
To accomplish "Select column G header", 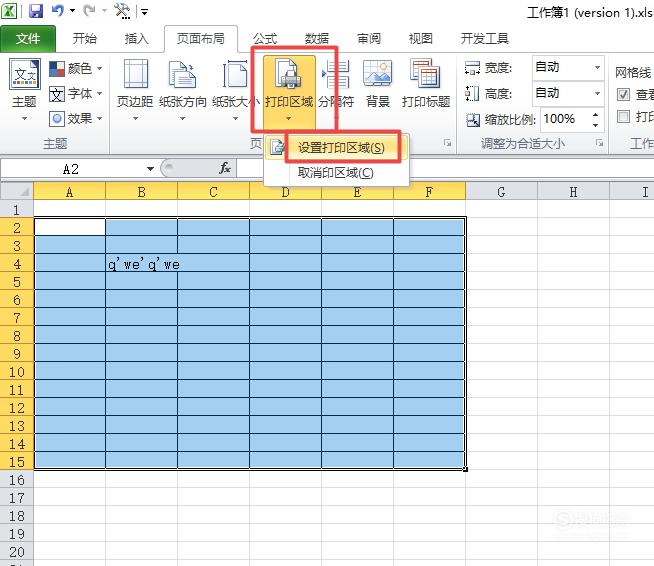I will 501,192.
